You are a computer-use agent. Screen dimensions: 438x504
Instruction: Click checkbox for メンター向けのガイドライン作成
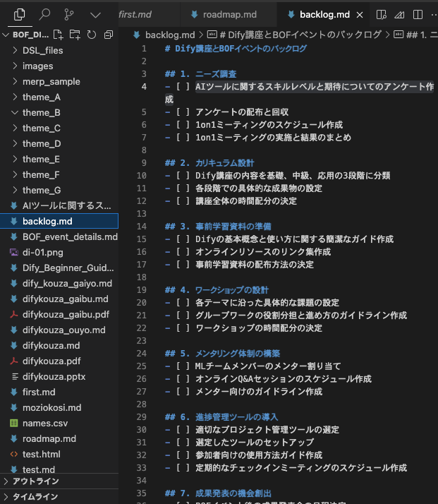tap(183, 392)
